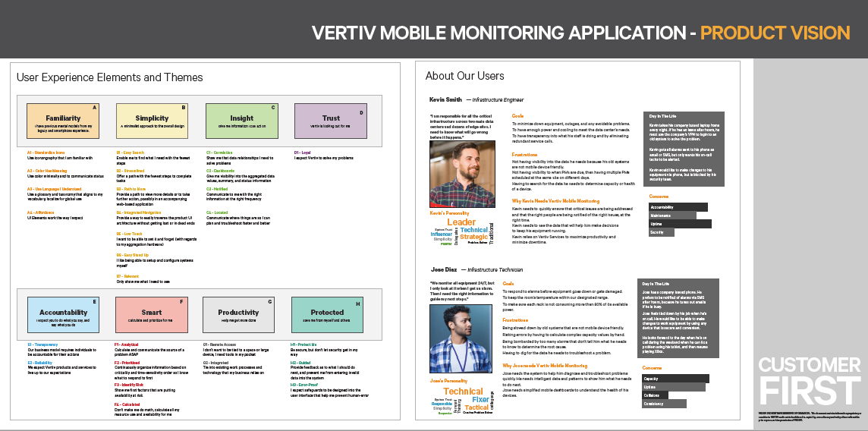Screen dimensions: 868x431
Task: Open the pink Smart theme card
Action: tap(152, 315)
